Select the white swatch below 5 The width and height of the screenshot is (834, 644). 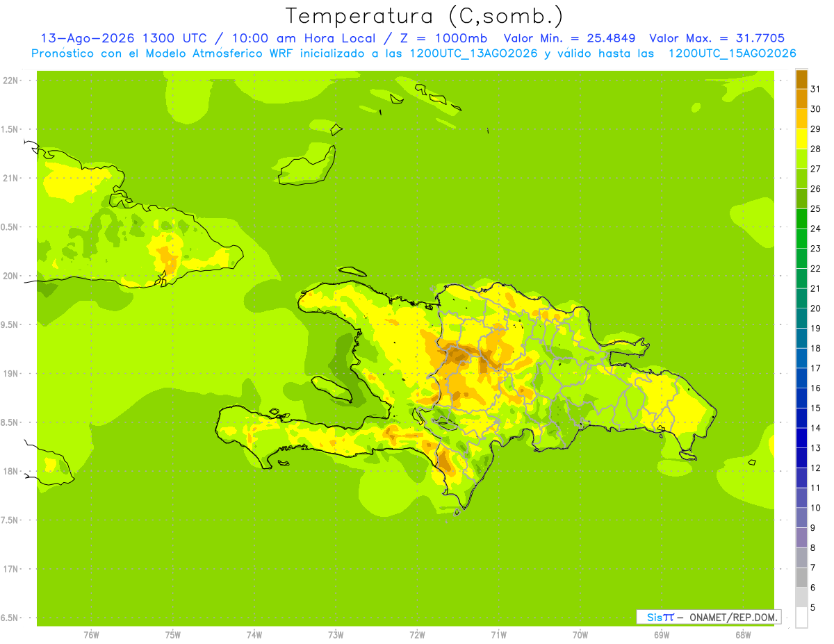(x=801, y=618)
